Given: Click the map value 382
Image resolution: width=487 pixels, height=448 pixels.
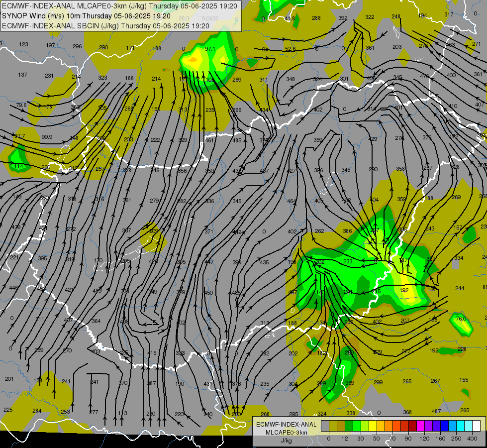Looking at the screenshot, I should [265, 353].
